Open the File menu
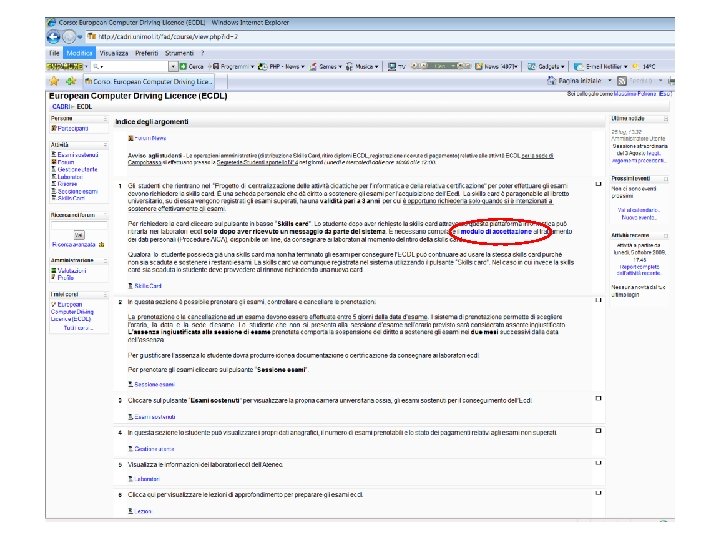This screenshot has width=720, height=540. click(54, 53)
